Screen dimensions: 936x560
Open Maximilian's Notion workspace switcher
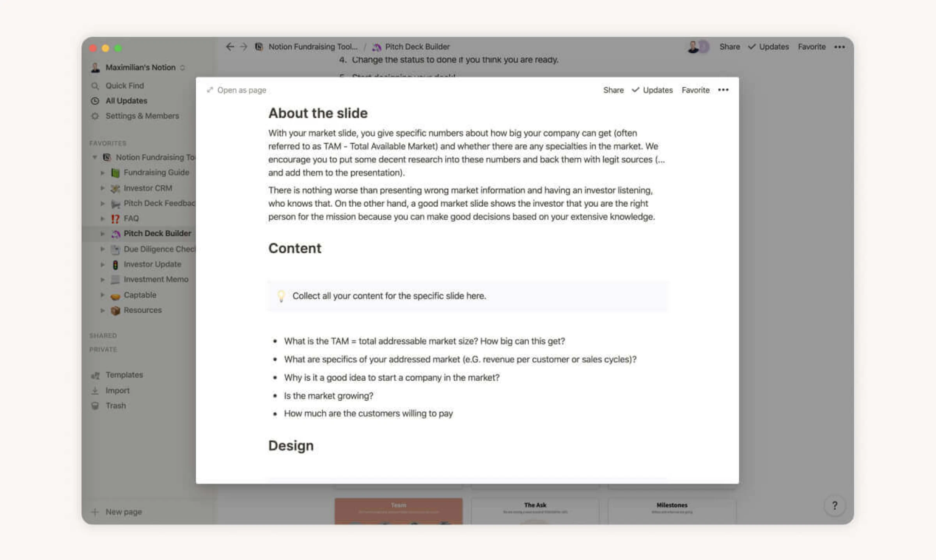(140, 67)
